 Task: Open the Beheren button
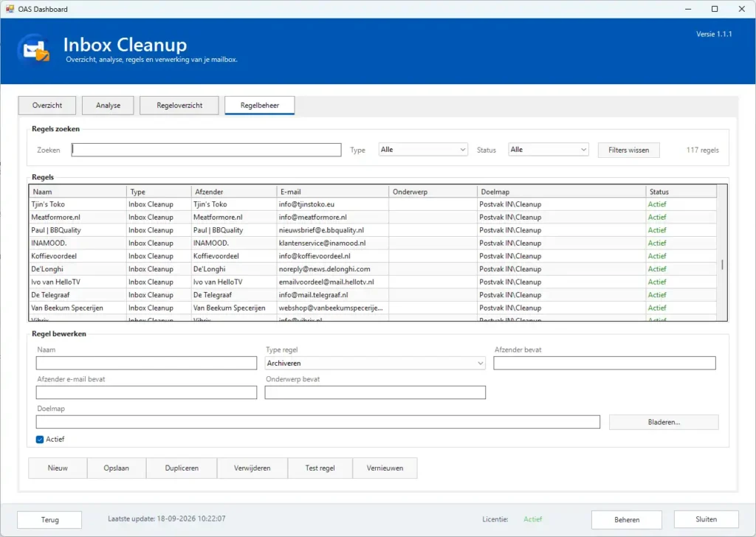point(627,519)
